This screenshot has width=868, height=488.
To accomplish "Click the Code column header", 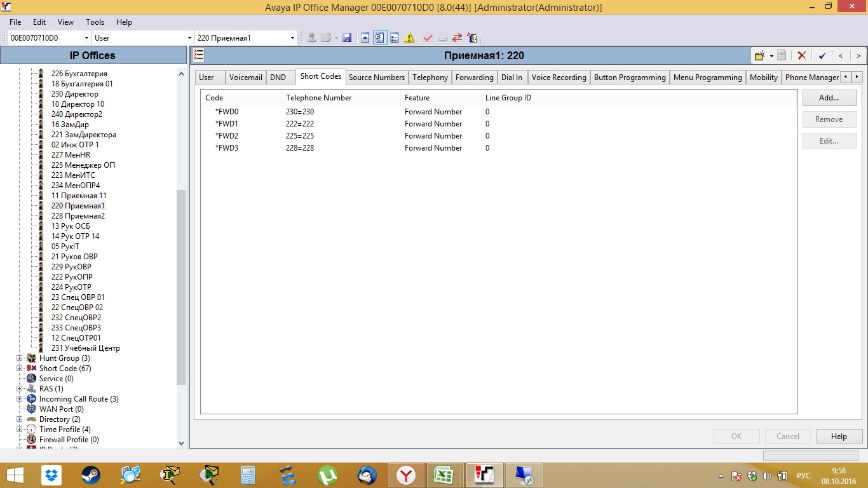I will pyautogui.click(x=241, y=98).
